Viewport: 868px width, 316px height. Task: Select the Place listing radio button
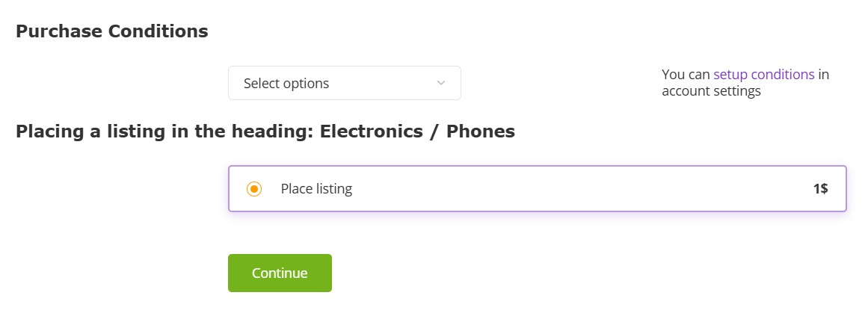pyautogui.click(x=254, y=189)
